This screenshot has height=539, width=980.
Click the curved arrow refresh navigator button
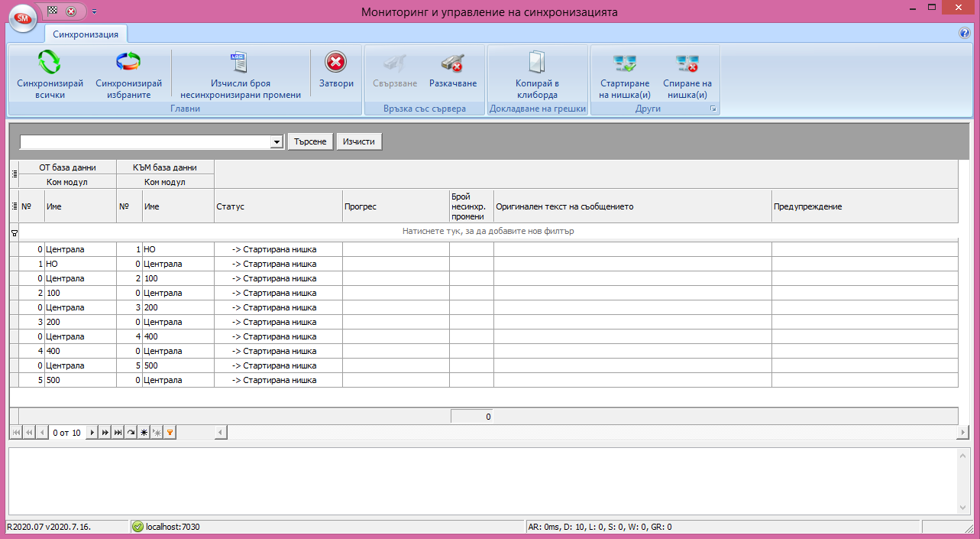point(131,433)
